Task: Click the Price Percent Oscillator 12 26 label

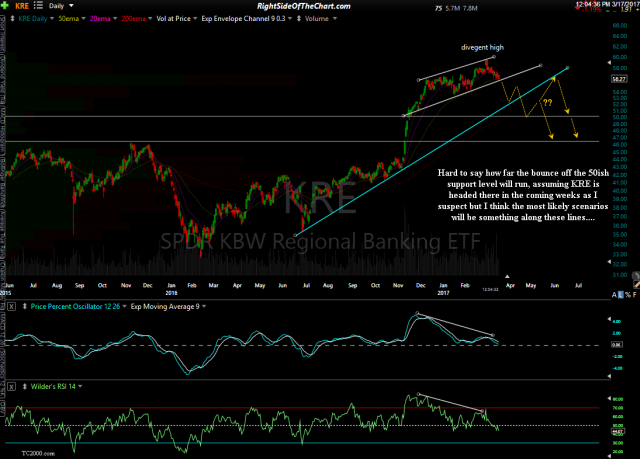Action: (x=75, y=306)
